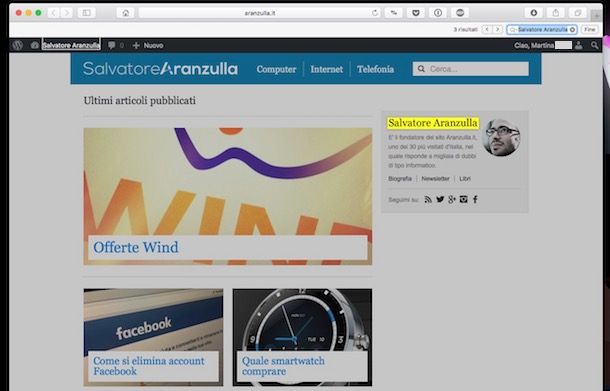This screenshot has height=391, width=610.
Task: Open the Telefonia section
Action: (375, 69)
